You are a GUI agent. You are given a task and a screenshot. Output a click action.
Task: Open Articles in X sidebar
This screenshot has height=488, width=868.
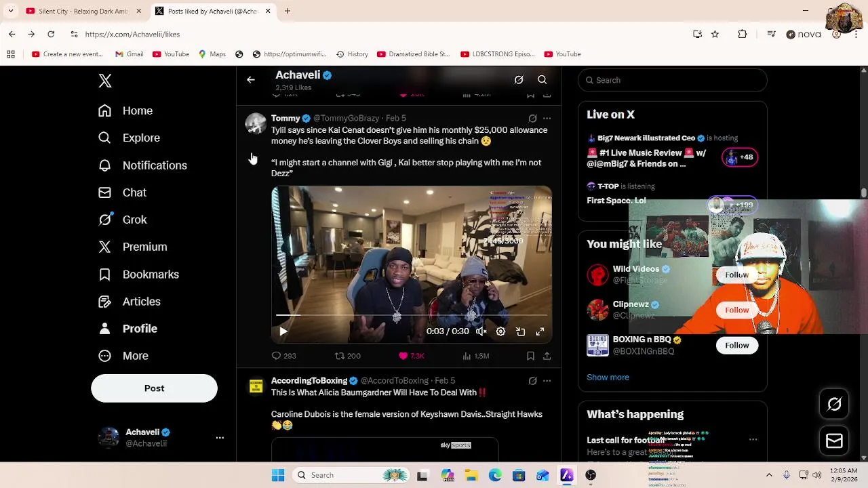(x=129, y=302)
